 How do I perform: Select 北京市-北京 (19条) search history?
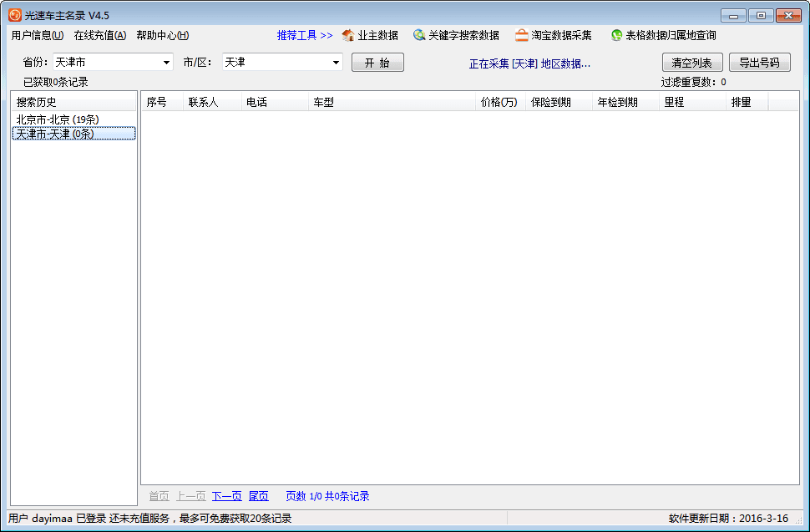57,119
